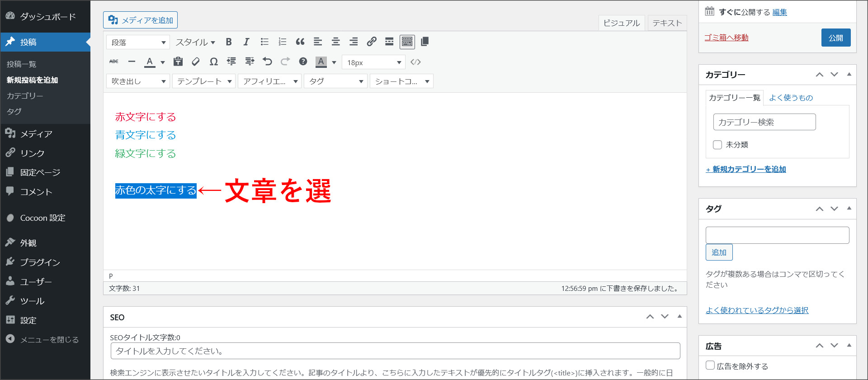Viewport: 868px width, 380px height.
Task: Click the メディアを追加 button
Action: pos(141,20)
